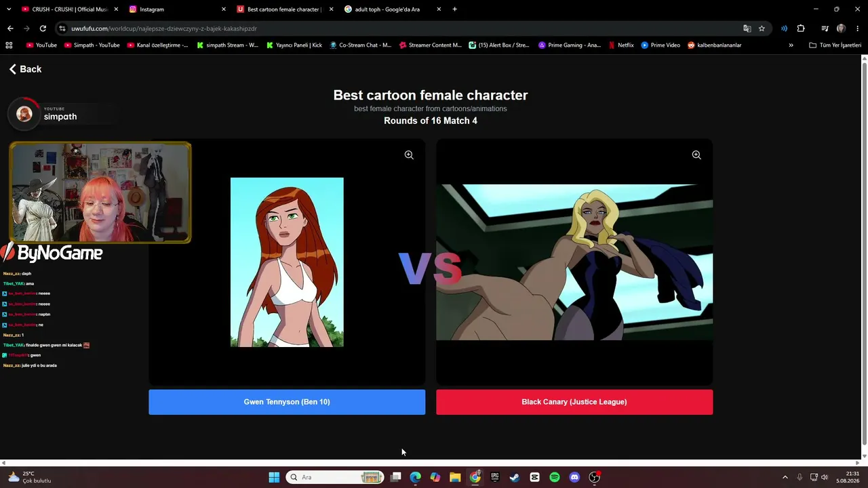Launch Microsoft Edge from the taskbar

[416, 477]
